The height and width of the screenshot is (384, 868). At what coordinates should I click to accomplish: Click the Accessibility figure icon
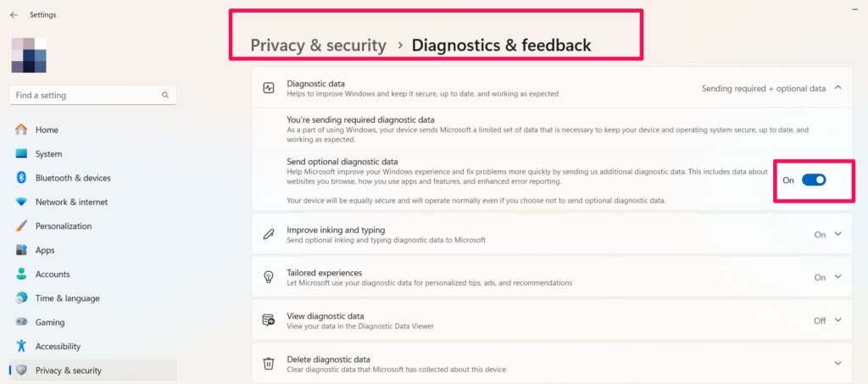(x=21, y=346)
